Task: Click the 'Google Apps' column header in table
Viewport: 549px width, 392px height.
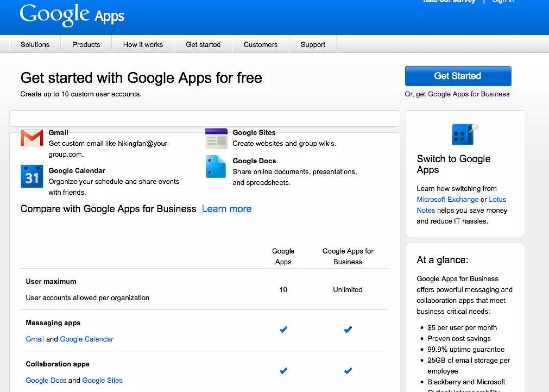Action: pos(283,256)
